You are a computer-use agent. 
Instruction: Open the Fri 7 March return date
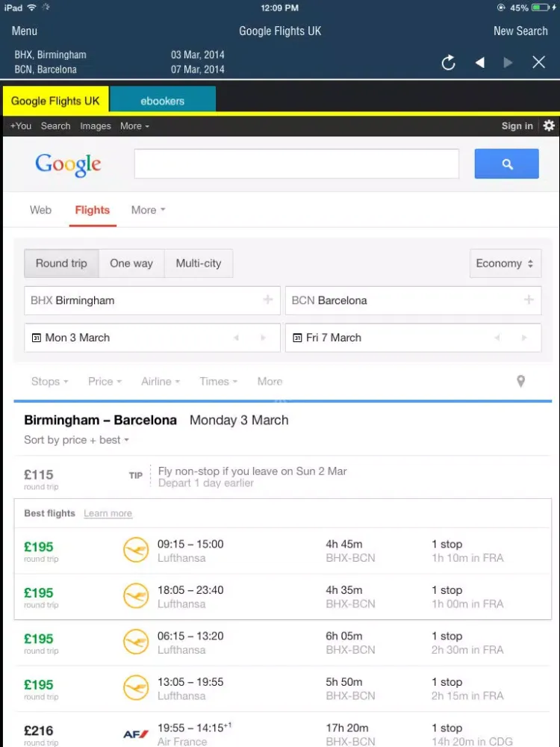pyautogui.click(x=414, y=338)
